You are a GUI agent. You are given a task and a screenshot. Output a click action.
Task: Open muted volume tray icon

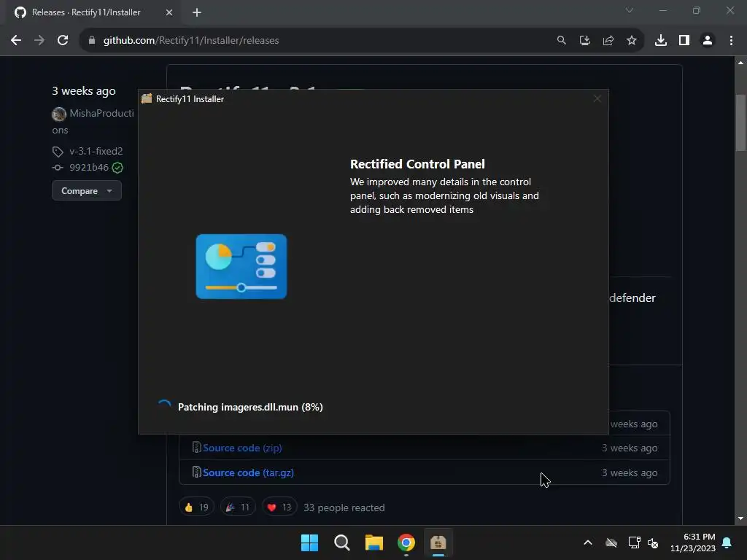(653, 542)
